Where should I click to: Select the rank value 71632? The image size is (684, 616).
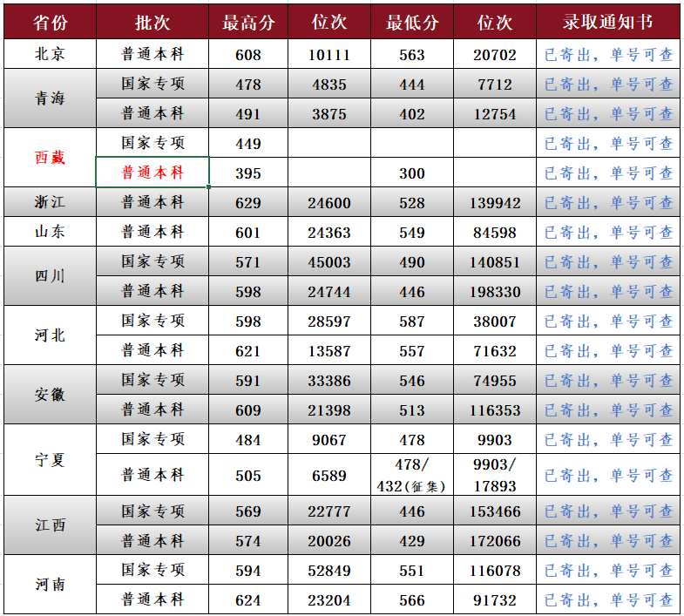tap(495, 351)
